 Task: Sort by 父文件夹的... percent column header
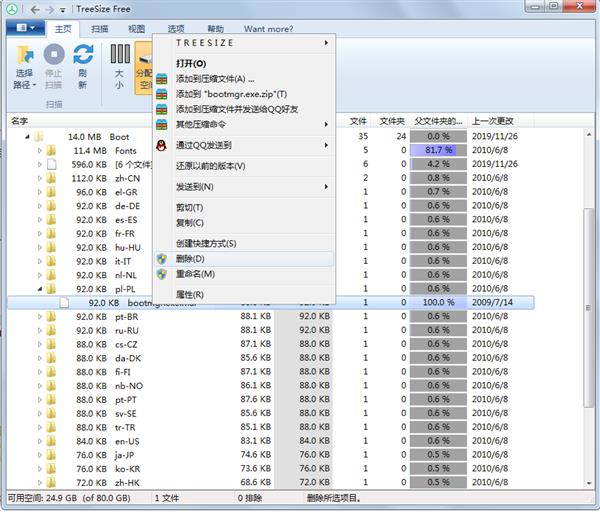tap(438, 121)
